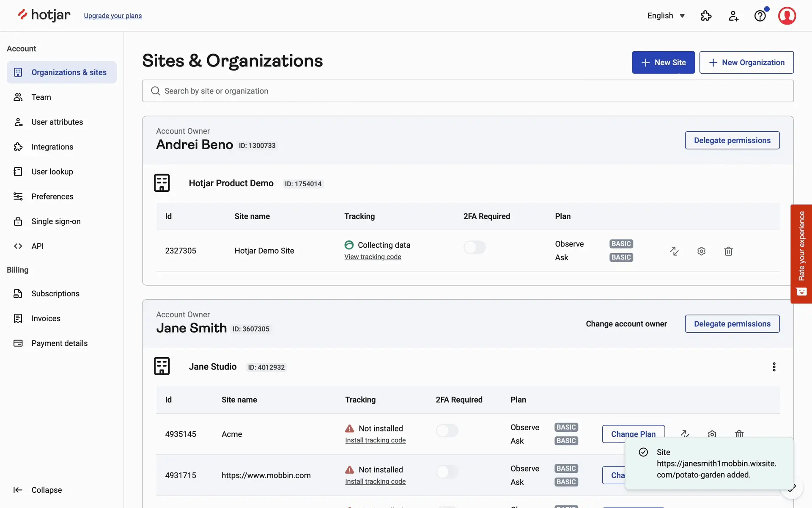Open settings gear for Hotjar Demo Site
Image resolution: width=812 pixels, height=508 pixels.
[x=701, y=251]
